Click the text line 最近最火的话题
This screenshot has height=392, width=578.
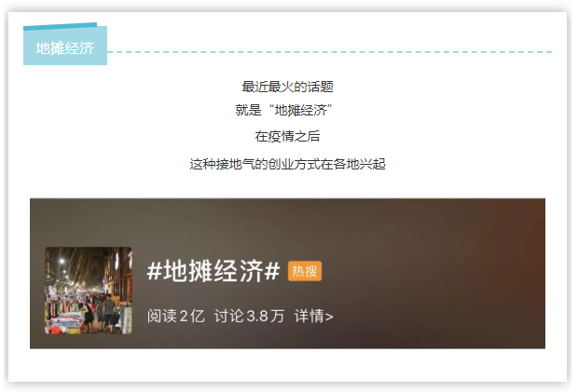pyautogui.click(x=287, y=87)
